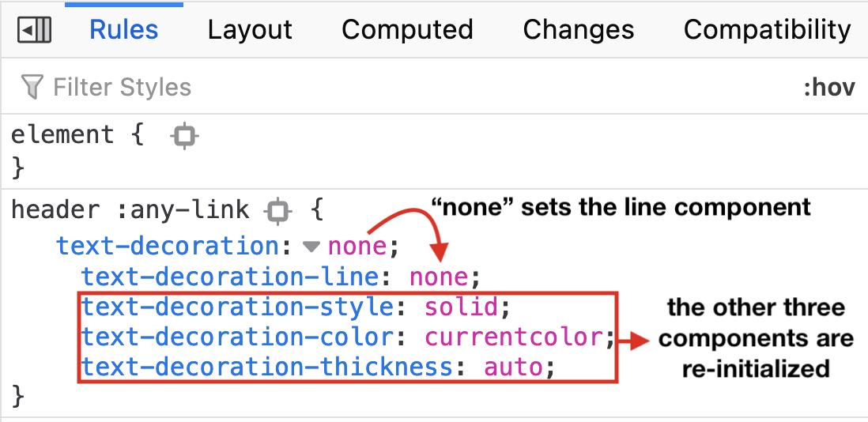The height and width of the screenshot is (422, 868).
Task: Open the Changes tab
Action: (579, 30)
